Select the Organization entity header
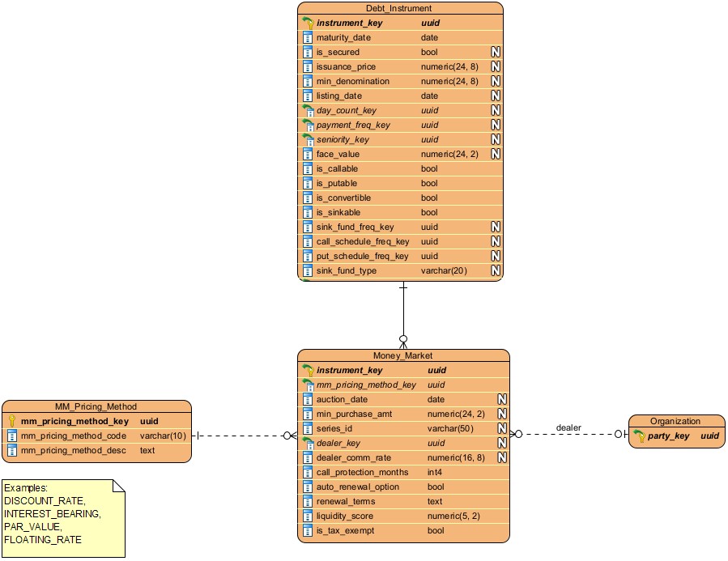The height and width of the screenshot is (561, 728). point(675,421)
